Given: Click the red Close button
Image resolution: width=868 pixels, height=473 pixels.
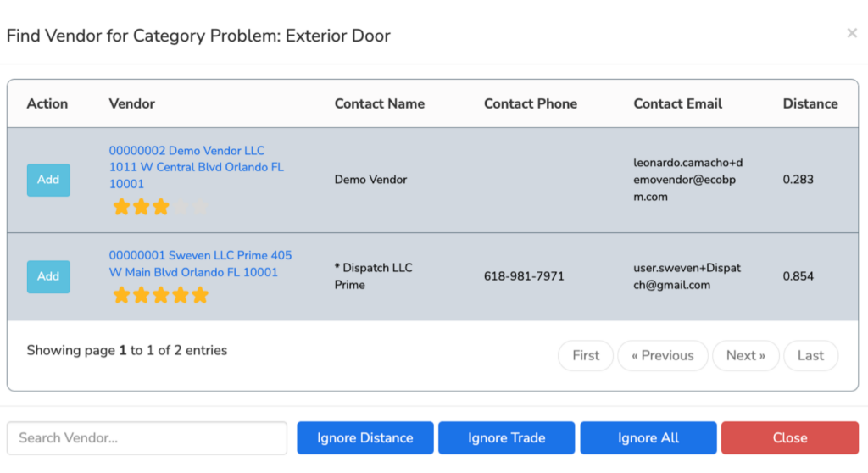Looking at the screenshot, I should click(790, 438).
